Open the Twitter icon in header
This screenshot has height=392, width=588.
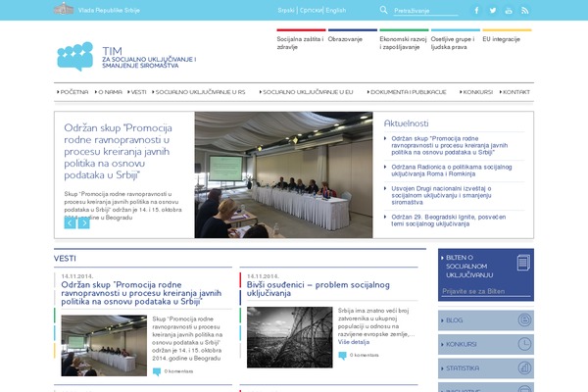pyautogui.click(x=492, y=11)
